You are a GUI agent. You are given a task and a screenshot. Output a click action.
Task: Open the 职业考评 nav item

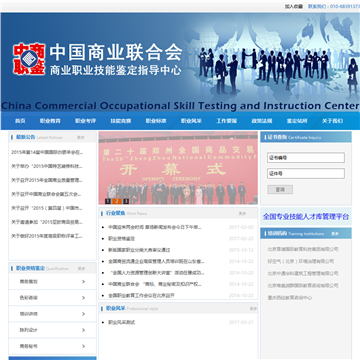(x=85, y=121)
